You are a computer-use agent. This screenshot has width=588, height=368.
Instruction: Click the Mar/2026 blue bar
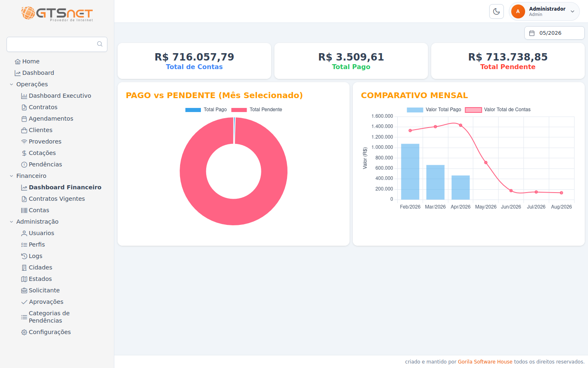click(435, 182)
